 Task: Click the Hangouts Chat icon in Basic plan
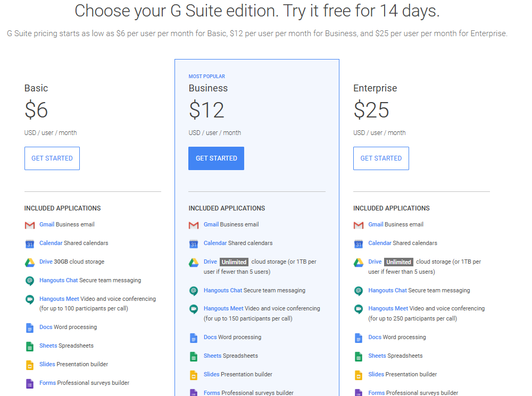(30, 281)
